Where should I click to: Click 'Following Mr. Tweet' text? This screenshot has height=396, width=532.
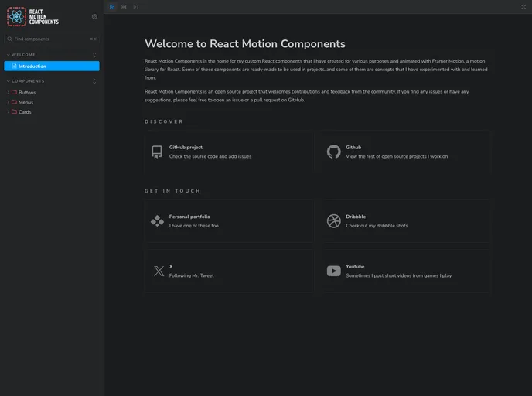tap(191, 275)
